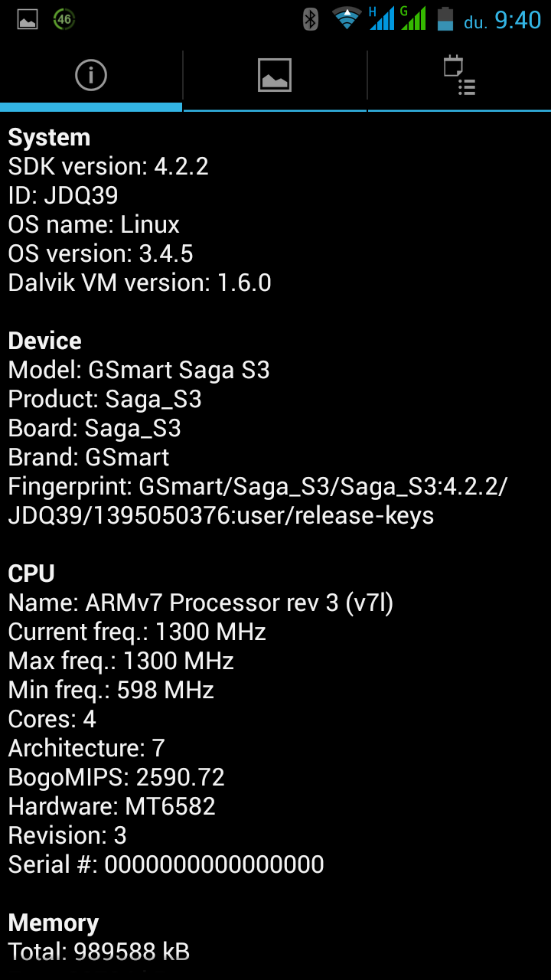
Task: Tap the System section heading
Action: pyautogui.click(x=49, y=138)
